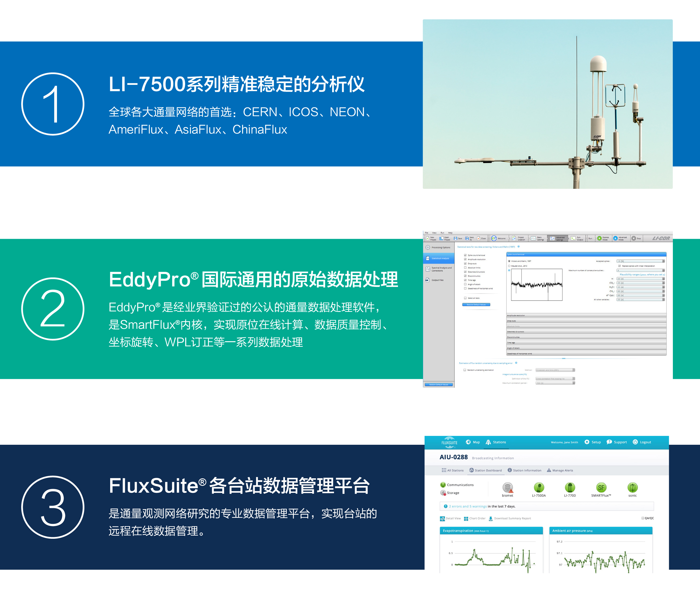Click the LI-7700 instrument icon

(x=570, y=487)
